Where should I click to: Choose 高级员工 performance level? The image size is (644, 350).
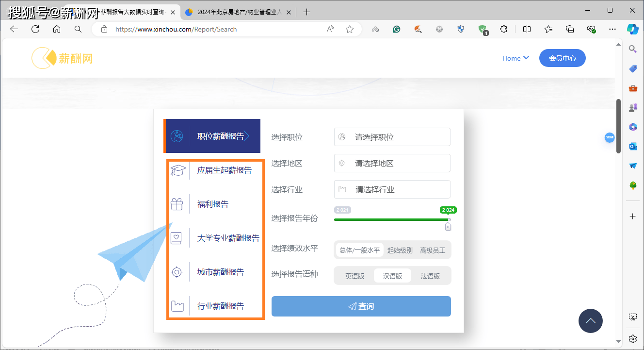click(433, 250)
